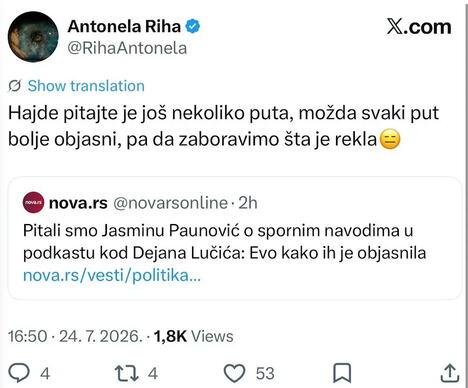The height and width of the screenshot is (388, 468).
Task: Click the nova.rs round logo avatar
Action: pyautogui.click(x=33, y=202)
